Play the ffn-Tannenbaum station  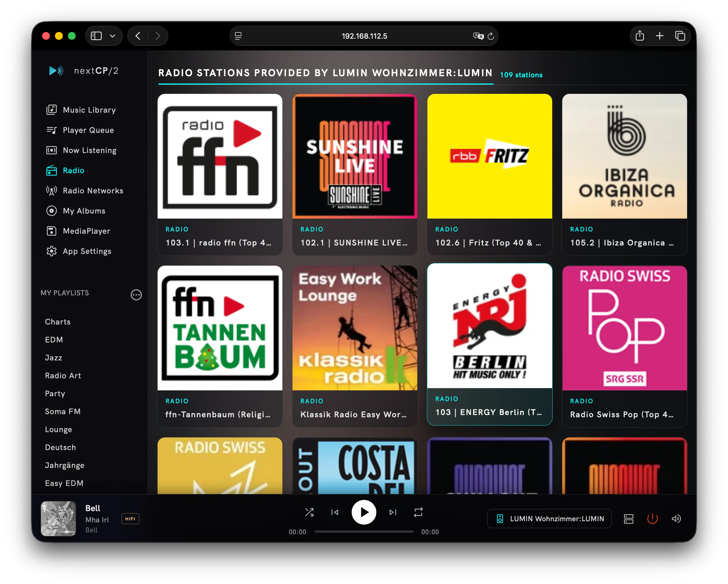220,346
